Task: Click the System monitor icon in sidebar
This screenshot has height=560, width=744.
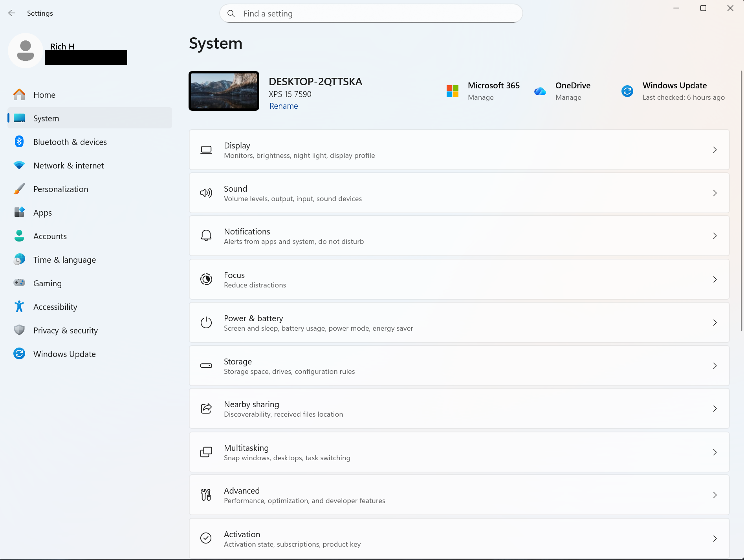Action: (x=19, y=118)
